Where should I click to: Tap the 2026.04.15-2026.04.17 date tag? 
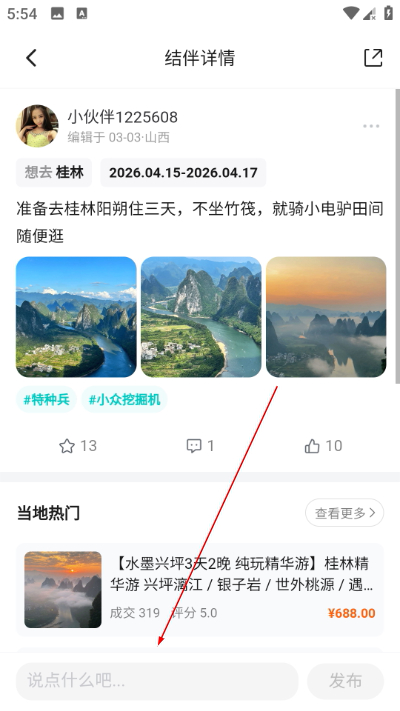pos(183,173)
